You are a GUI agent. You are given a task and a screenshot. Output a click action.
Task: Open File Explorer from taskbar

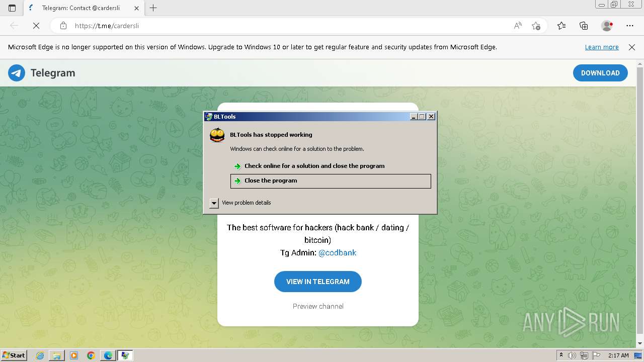(57, 355)
